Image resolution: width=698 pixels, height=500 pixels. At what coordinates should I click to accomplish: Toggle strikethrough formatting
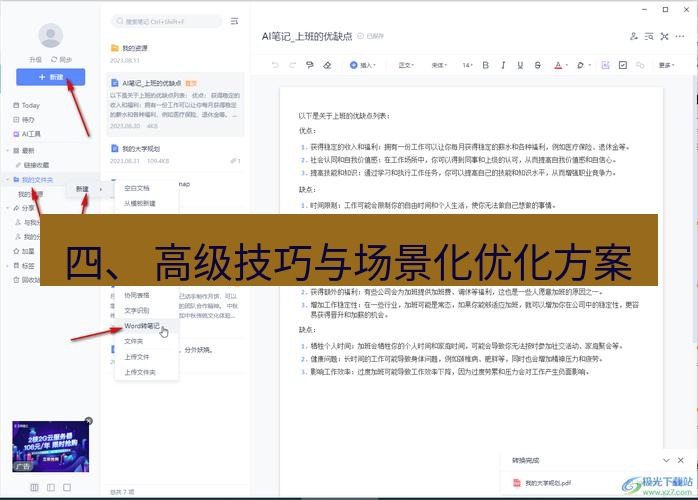[538, 65]
